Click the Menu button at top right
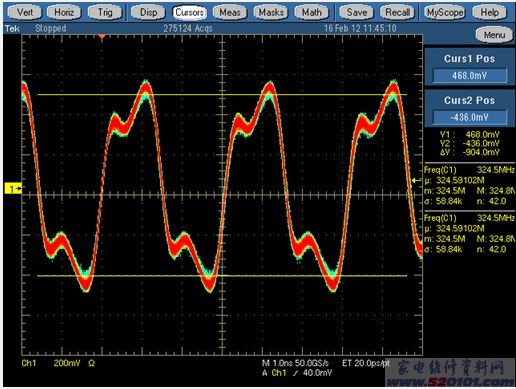This screenshot has width=516, height=389. (494, 35)
